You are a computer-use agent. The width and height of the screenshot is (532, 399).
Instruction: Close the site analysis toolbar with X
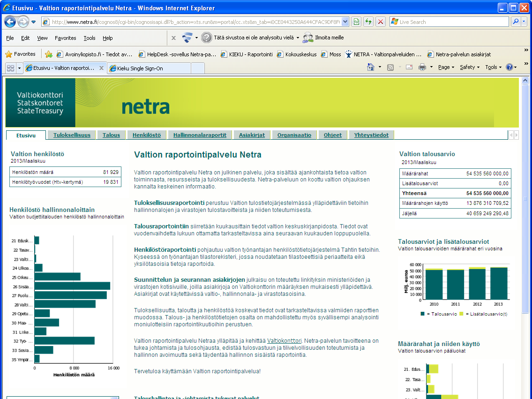pos(173,38)
